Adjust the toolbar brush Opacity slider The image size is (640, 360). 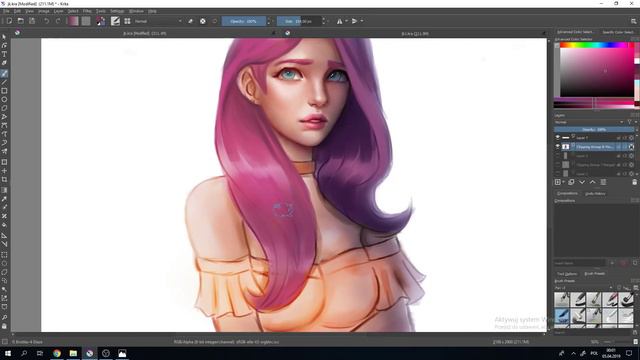coord(244,21)
